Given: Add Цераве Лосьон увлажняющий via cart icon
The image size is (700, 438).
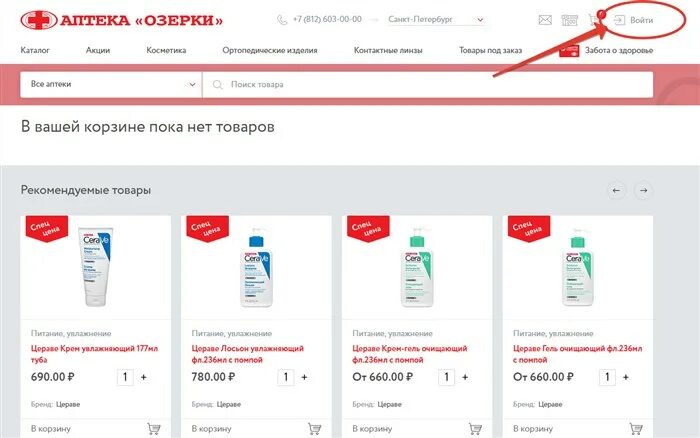Looking at the screenshot, I should click(x=314, y=429).
